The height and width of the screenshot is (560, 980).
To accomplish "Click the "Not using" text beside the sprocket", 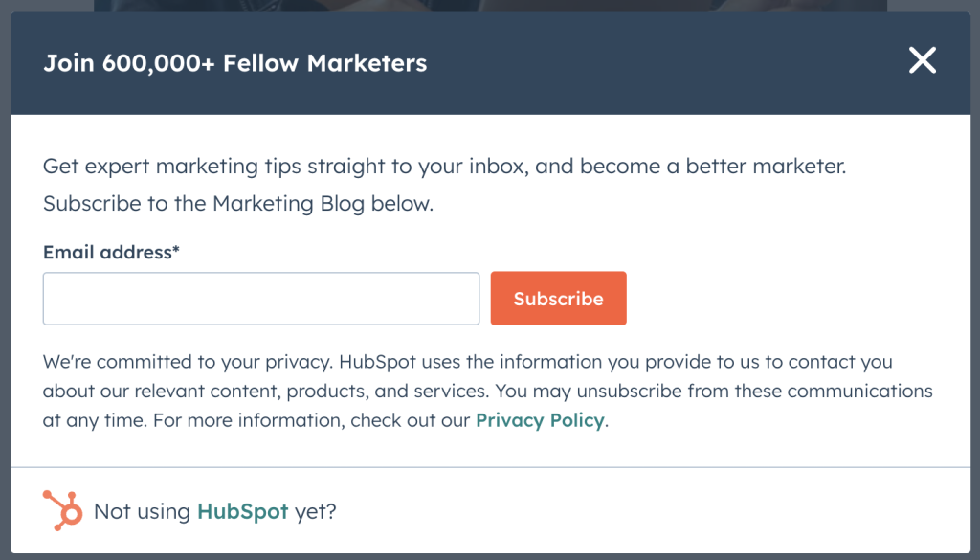I will 142,512.
